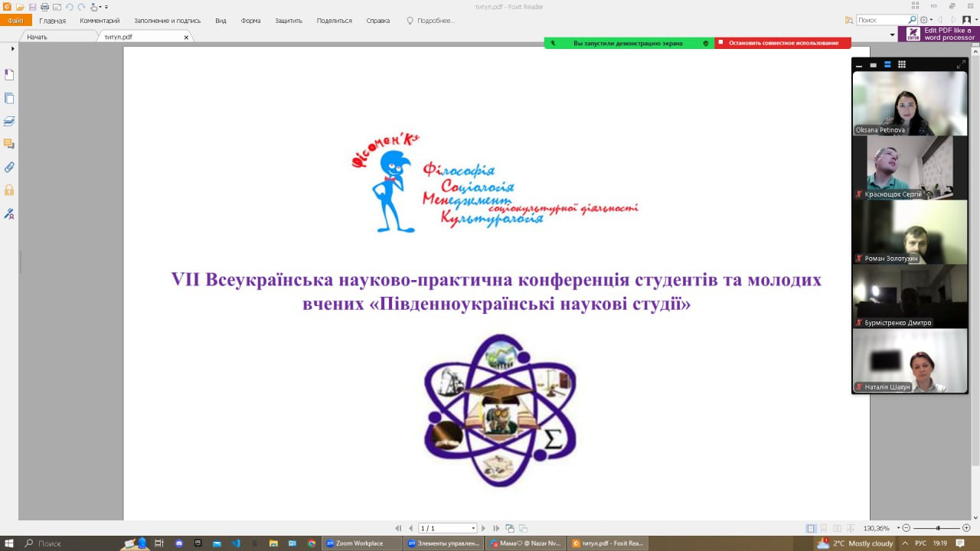980x551 pixels.
Task: Click the magnifier icon in the search box
Action: (912, 20)
